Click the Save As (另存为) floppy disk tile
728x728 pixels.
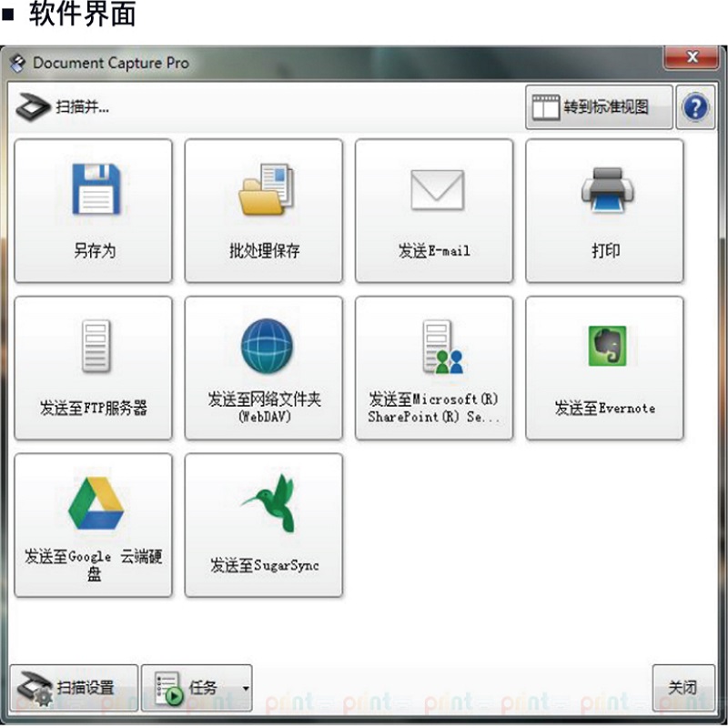[x=94, y=211]
